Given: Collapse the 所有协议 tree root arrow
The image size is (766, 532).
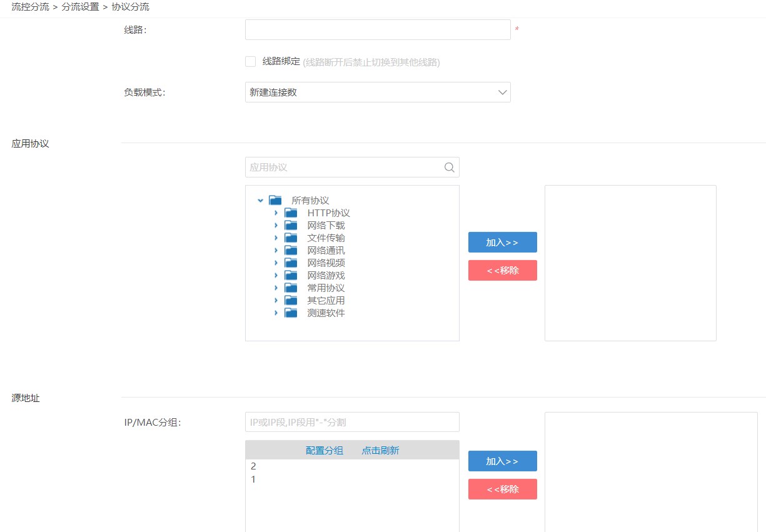Looking at the screenshot, I should pyautogui.click(x=260, y=201).
